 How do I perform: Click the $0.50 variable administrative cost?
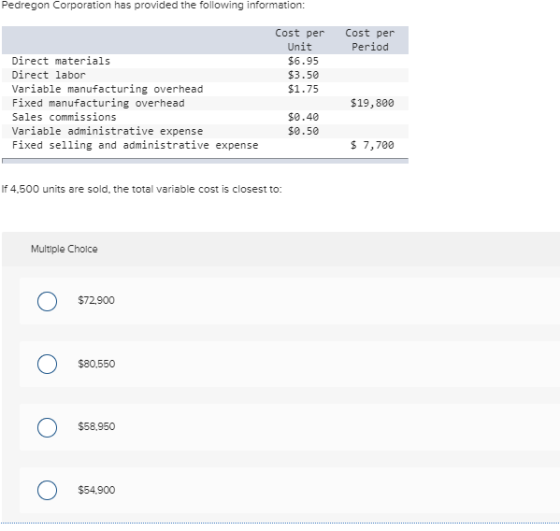(x=303, y=131)
